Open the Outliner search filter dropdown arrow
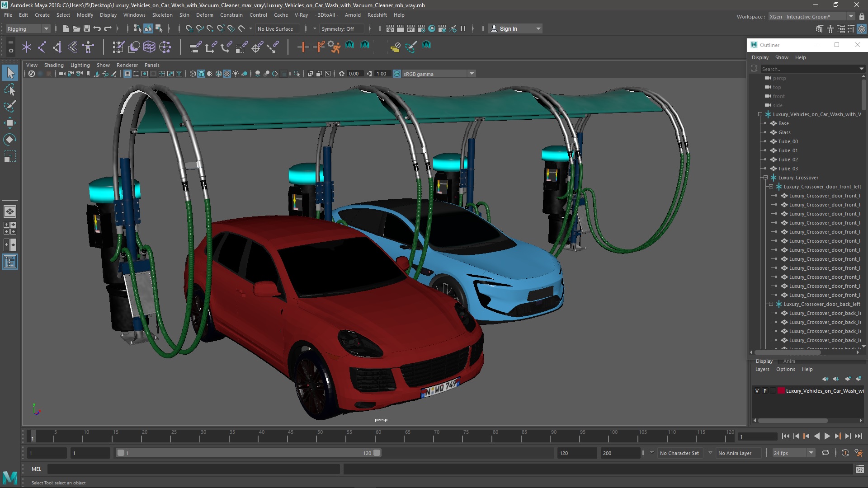Screen dimensions: 868x488 point(861,69)
